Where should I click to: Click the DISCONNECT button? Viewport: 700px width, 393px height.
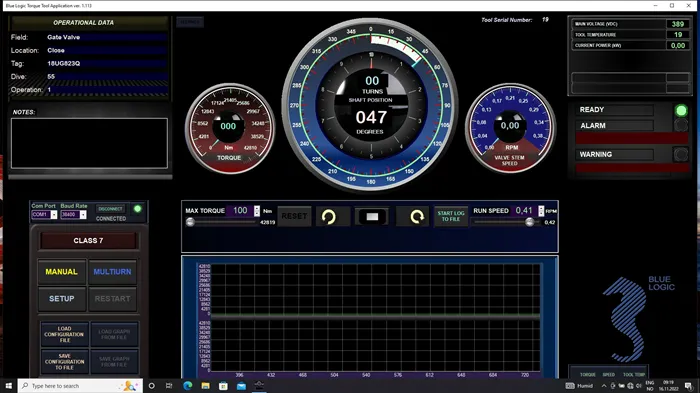[110, 209]
